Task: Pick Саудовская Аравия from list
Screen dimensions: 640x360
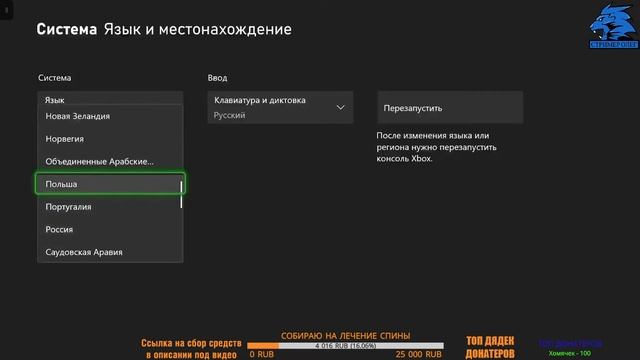Action: (110, 252)
